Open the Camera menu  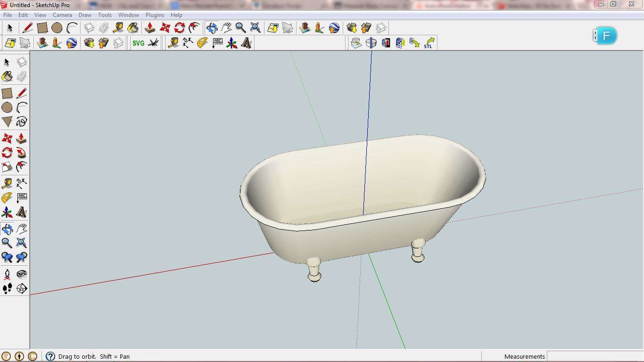click(x=62, y=15)
